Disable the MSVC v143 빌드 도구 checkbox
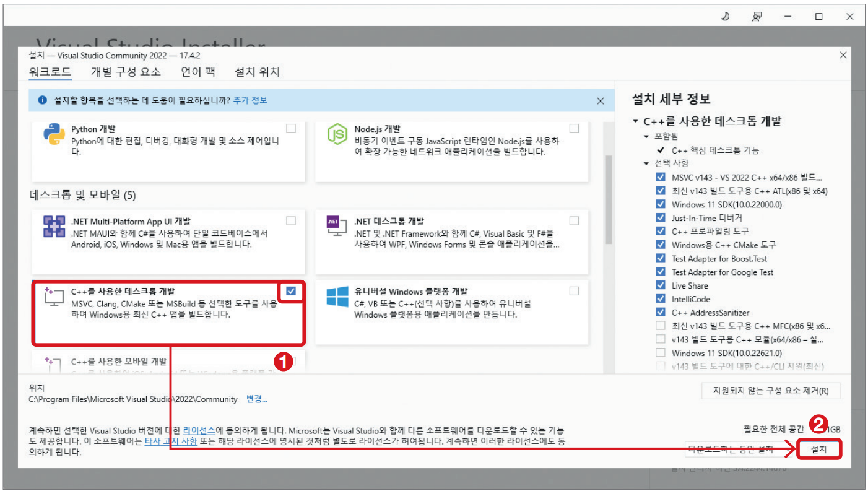Viewport: 868px width, 491px height. pos(659,177)
